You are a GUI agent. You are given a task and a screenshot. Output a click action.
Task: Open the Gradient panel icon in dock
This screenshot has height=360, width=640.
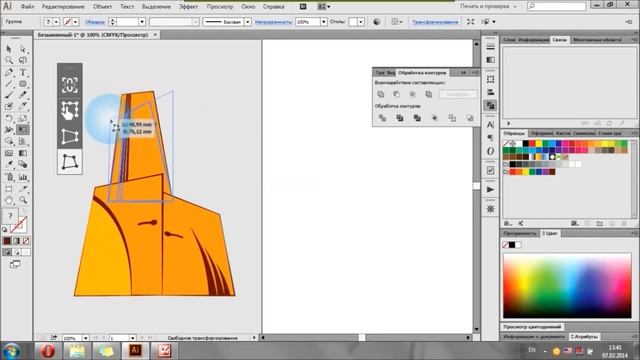491,60
